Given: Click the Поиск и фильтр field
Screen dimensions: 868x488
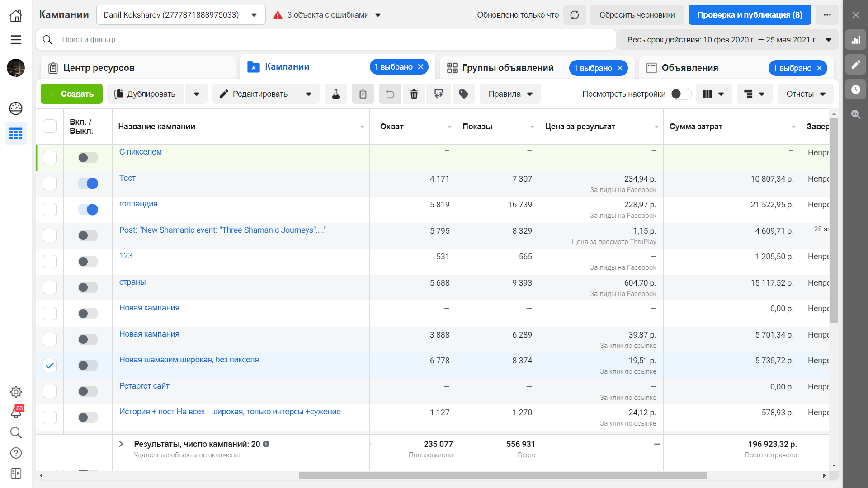Looking at the screenshot, I should 325,40.
